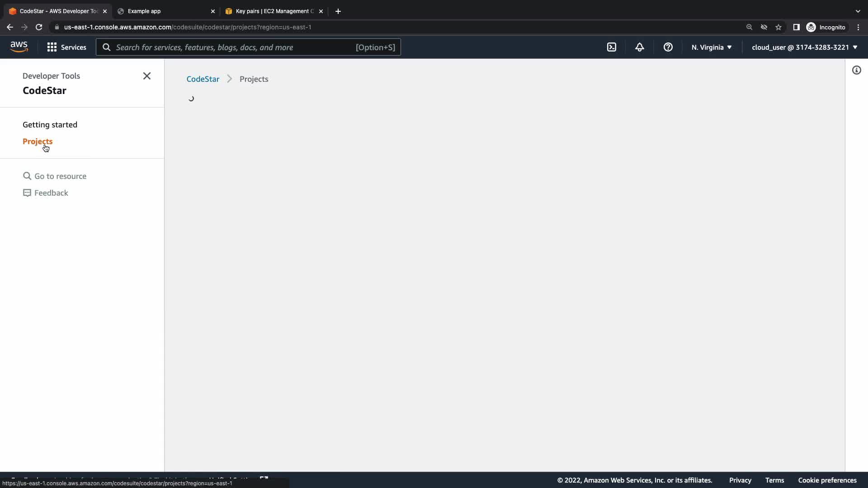Open AWS CloudShell icon
Screen dimensions: 868x488
tap(611, 47)
